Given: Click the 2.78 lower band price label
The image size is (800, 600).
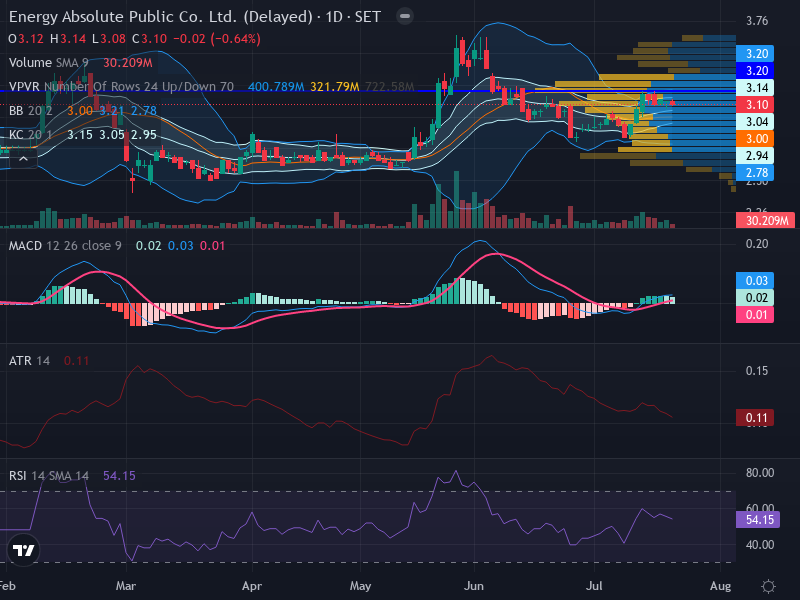Looking at the screenshot, I should point(755,172).
